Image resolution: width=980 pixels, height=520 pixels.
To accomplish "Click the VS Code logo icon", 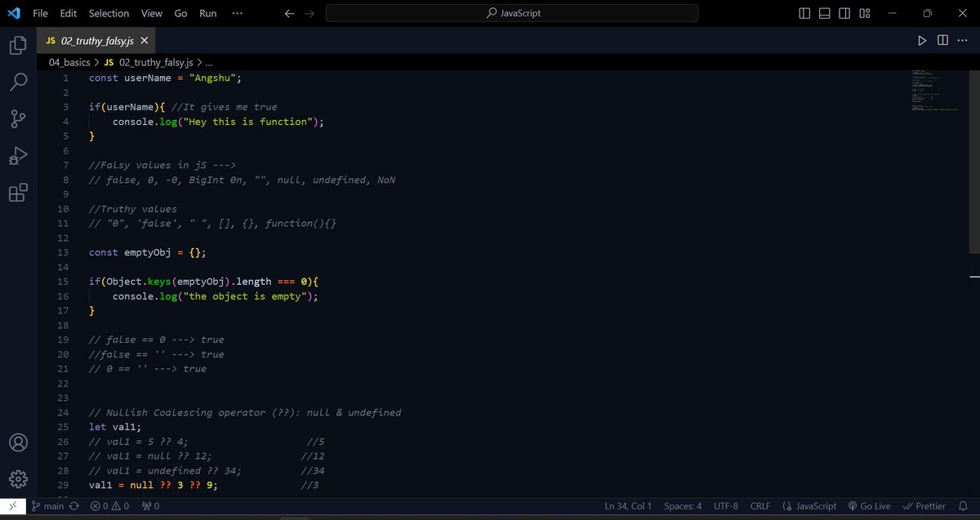I will (14, 13).
